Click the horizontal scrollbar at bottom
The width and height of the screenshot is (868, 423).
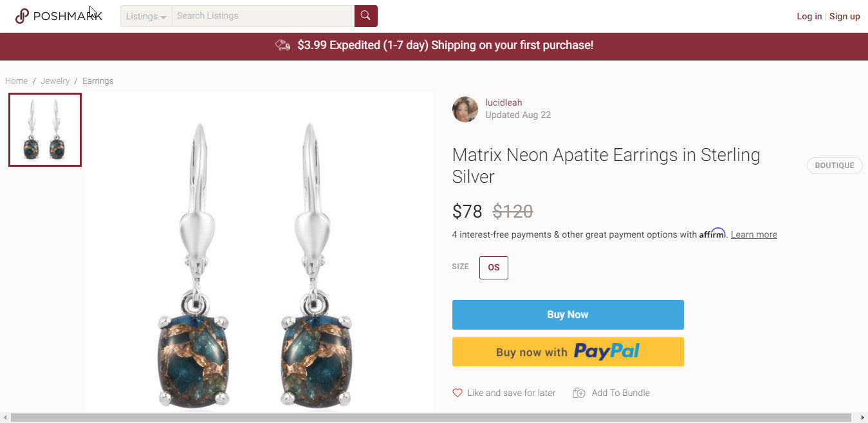click(431, 418)
